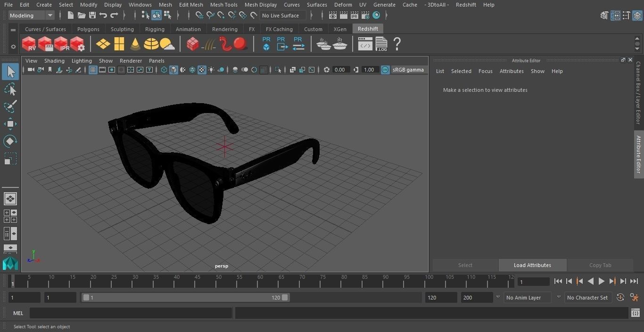Open the No Live Surface field
Image resolution: width=644 pixels, height=332 pixels.
click(283, 16)
